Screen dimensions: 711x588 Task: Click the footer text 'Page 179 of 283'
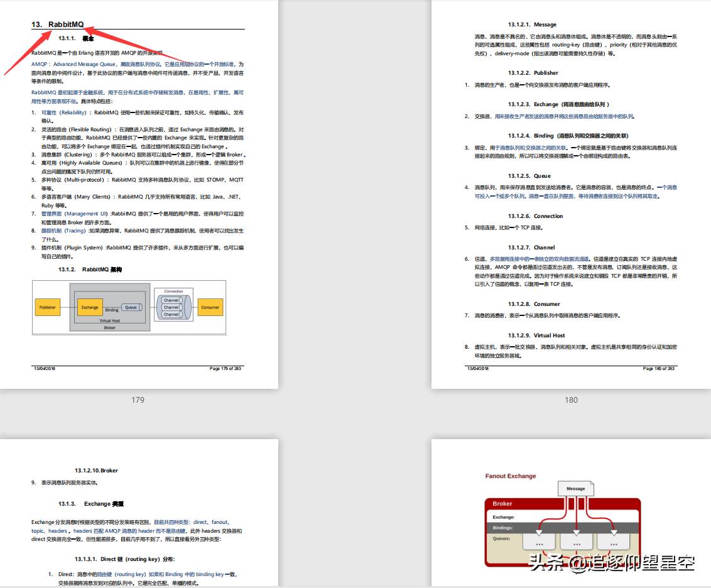[x=225, y=369]
